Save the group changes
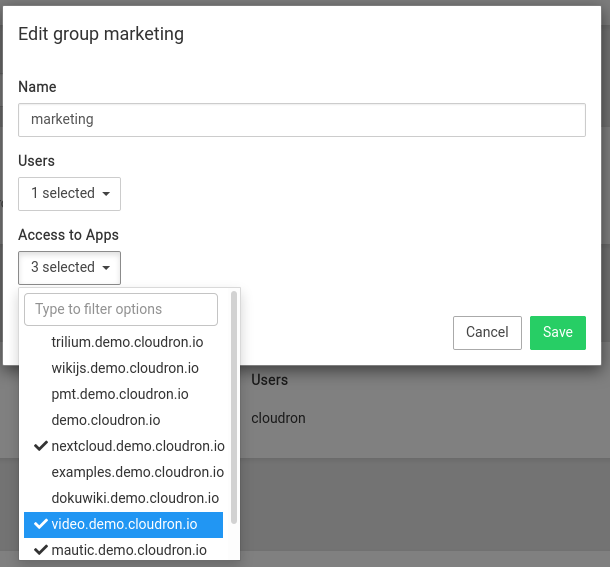 [x=557, y=332]
